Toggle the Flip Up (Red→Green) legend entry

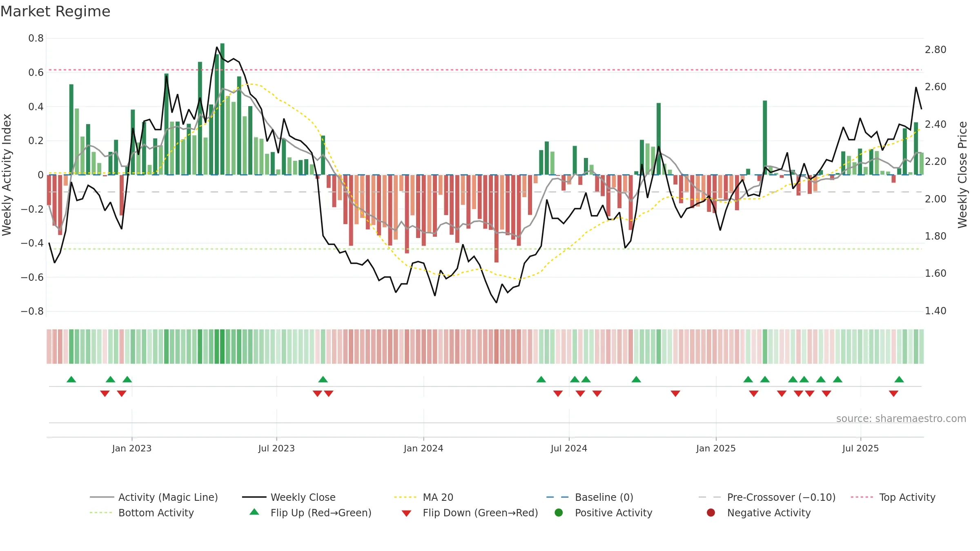point(310,513)
